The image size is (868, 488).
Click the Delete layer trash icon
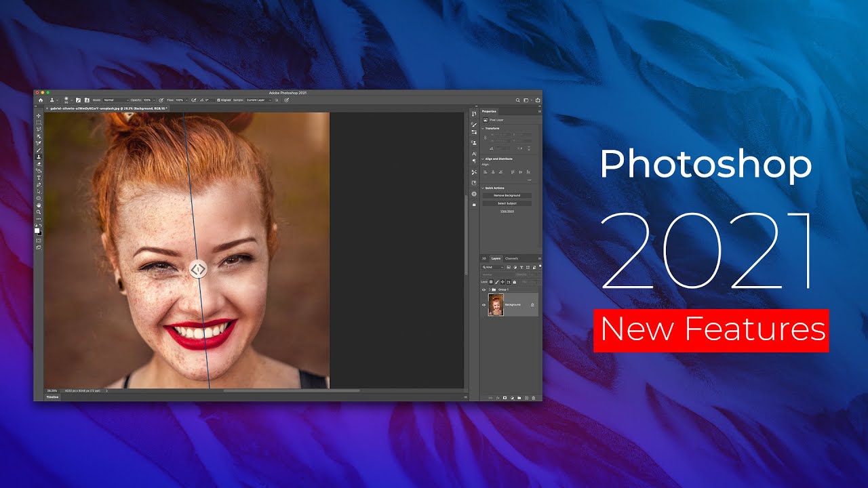pos(534,398)
